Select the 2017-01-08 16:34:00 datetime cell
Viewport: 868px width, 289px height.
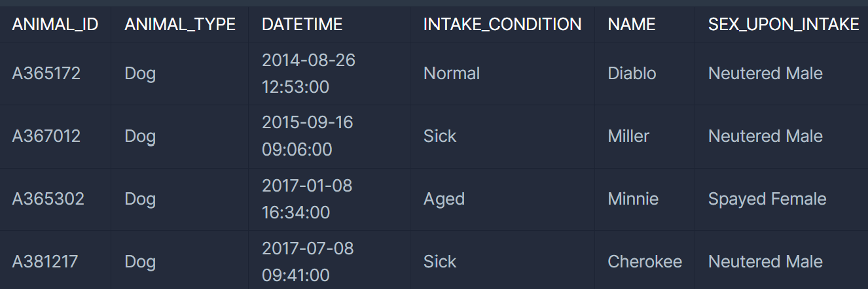307,199
